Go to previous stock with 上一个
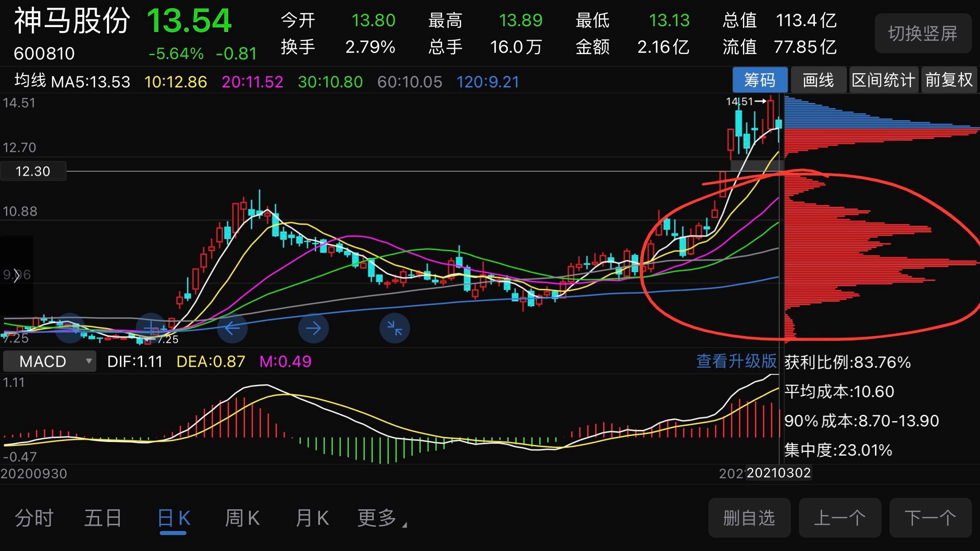The image size is (980, 551). (840, 518)
